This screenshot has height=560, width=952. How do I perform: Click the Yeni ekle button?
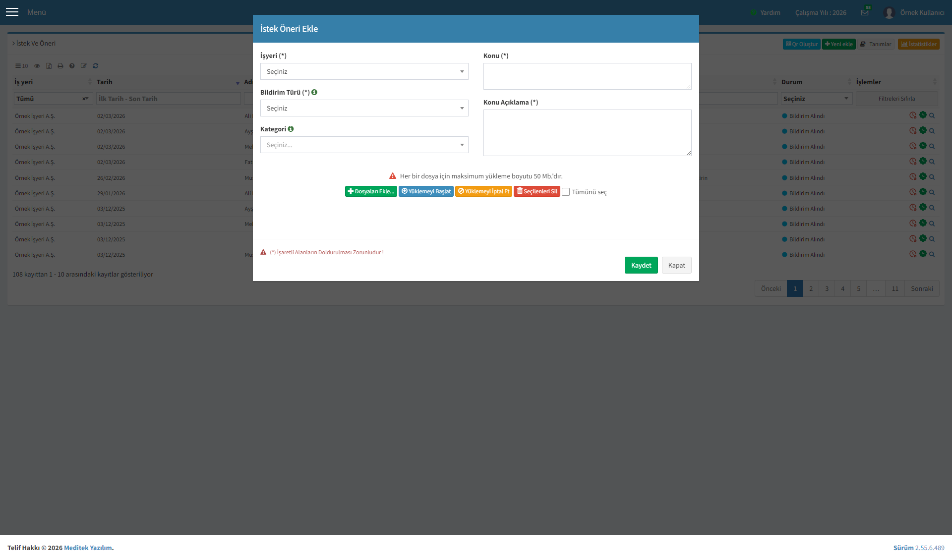click(839, 44)
